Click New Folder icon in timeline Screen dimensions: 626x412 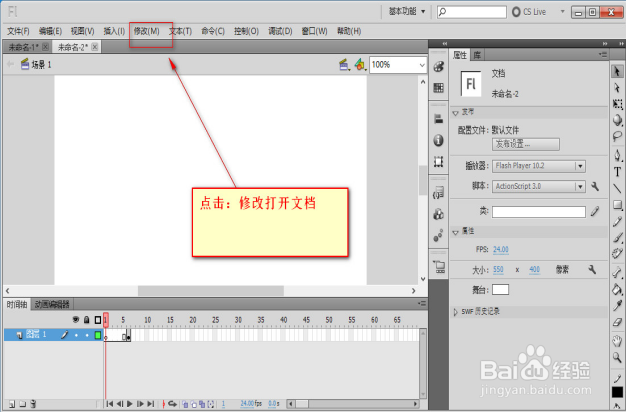(23, 404)
